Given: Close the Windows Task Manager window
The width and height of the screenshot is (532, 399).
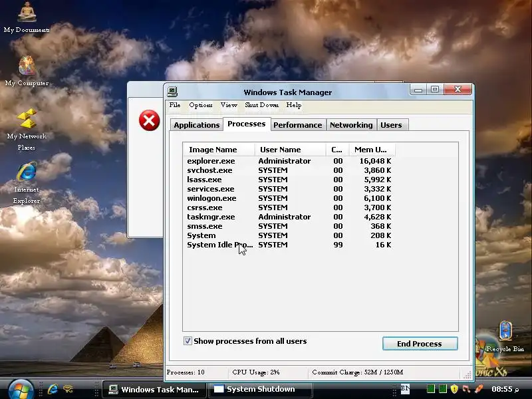Looking at the screenshot, I should [x=458, y=90].
